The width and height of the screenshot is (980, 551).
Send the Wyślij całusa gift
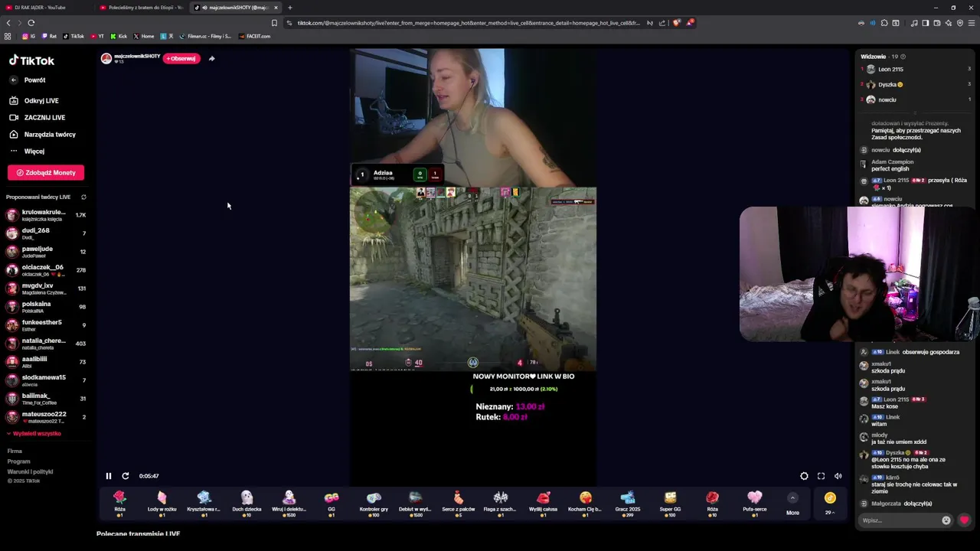[x=543, y=504]
